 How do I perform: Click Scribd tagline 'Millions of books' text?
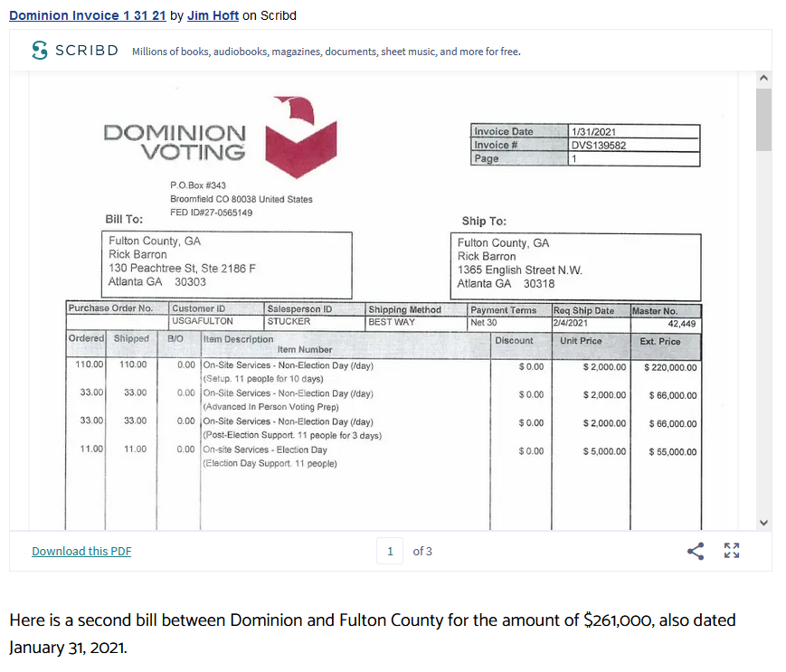pyautogui.click(x=327, y=52)
